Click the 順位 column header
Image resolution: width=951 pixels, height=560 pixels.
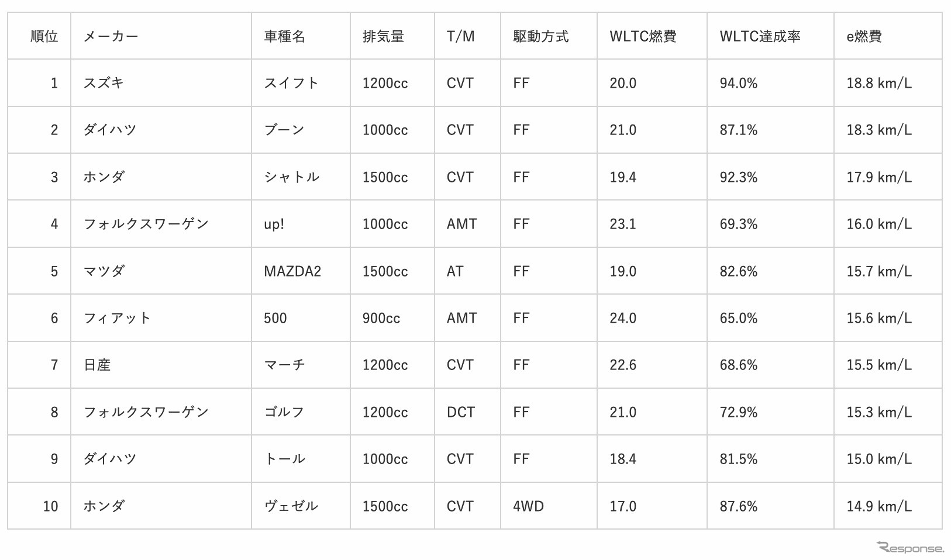(44, 36)
